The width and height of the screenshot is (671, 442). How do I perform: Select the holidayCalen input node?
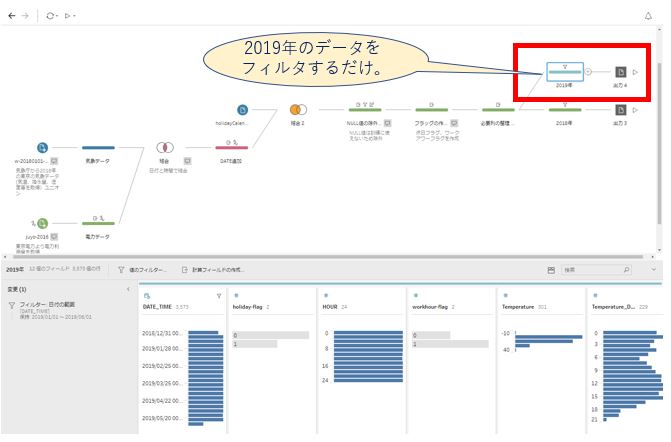pos(243,109)
